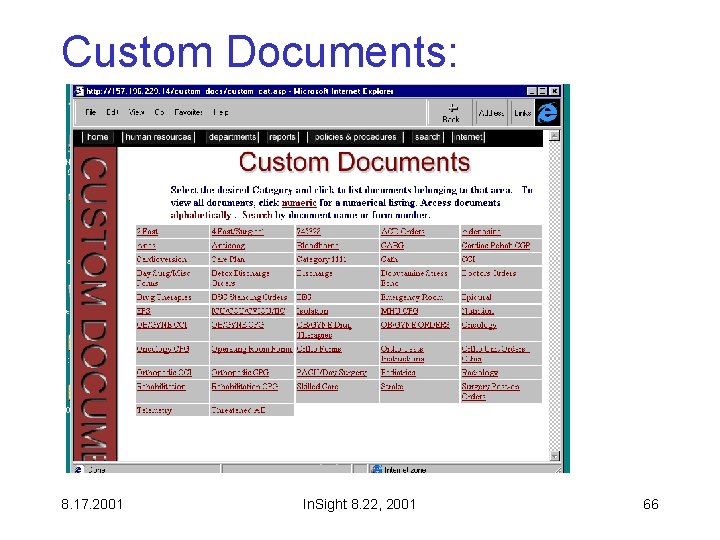The height and width of the screenshot is (540, 720).
Task: Open the Cardioversion category
Action: (x=162, y=259)
